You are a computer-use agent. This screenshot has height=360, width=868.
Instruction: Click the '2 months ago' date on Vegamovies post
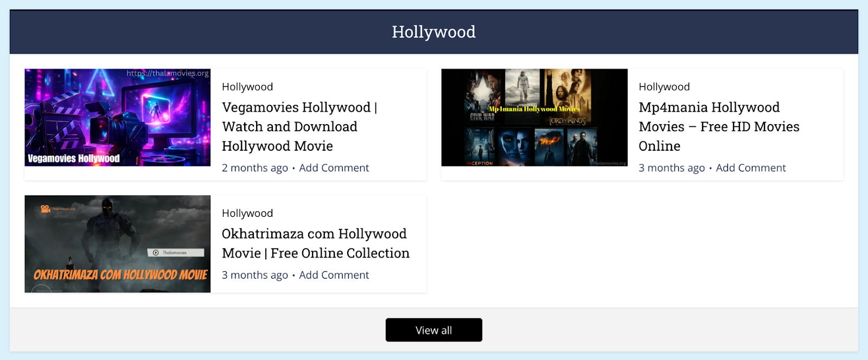point(254,168)
